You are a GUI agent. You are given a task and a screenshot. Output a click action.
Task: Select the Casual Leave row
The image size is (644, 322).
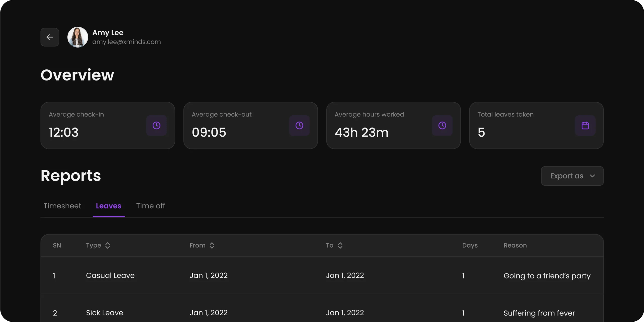point(110,275)
